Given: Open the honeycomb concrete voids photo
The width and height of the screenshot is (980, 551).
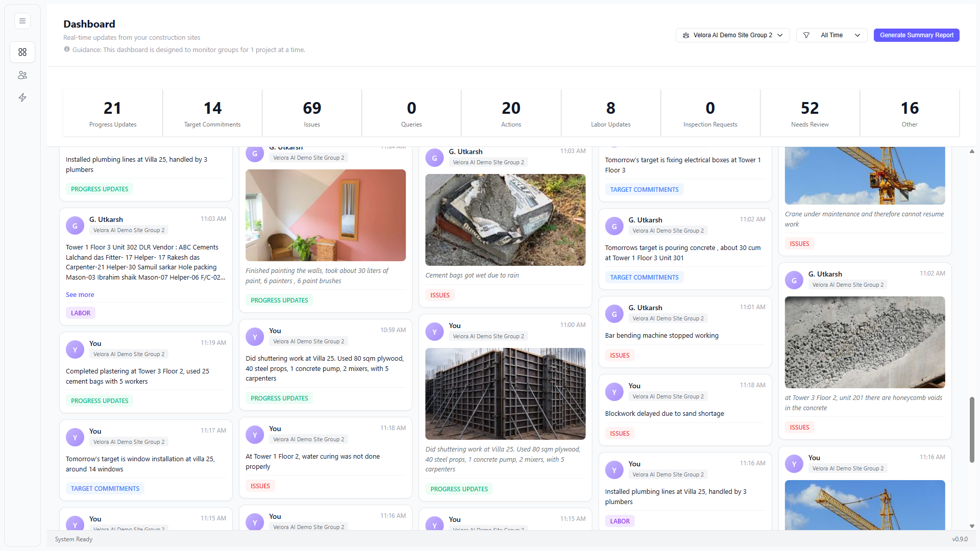Looking at the screenshot, I should pyautogui.click(x=865, y=342).
